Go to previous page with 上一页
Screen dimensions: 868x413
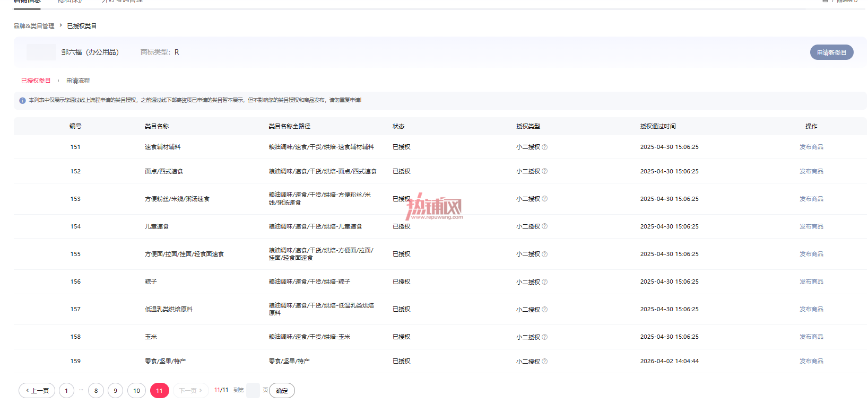point(37,391)
